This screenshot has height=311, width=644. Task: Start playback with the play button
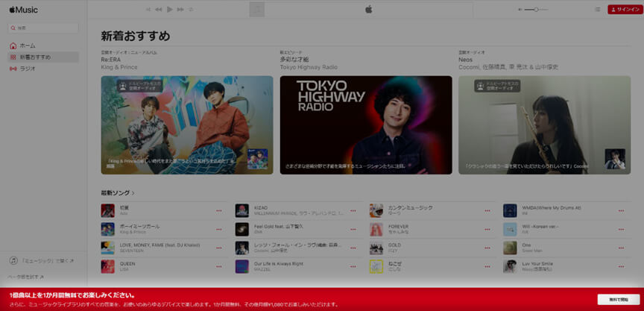click(170, 10)
